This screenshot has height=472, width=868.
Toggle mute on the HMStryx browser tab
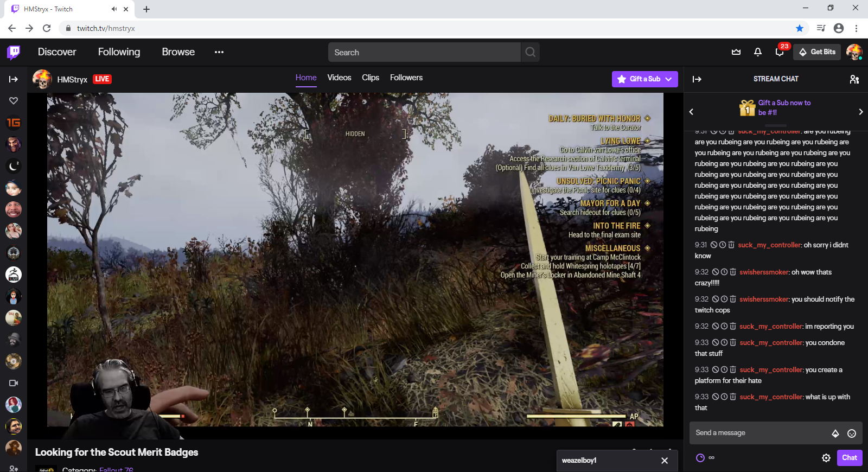[114, 9]
